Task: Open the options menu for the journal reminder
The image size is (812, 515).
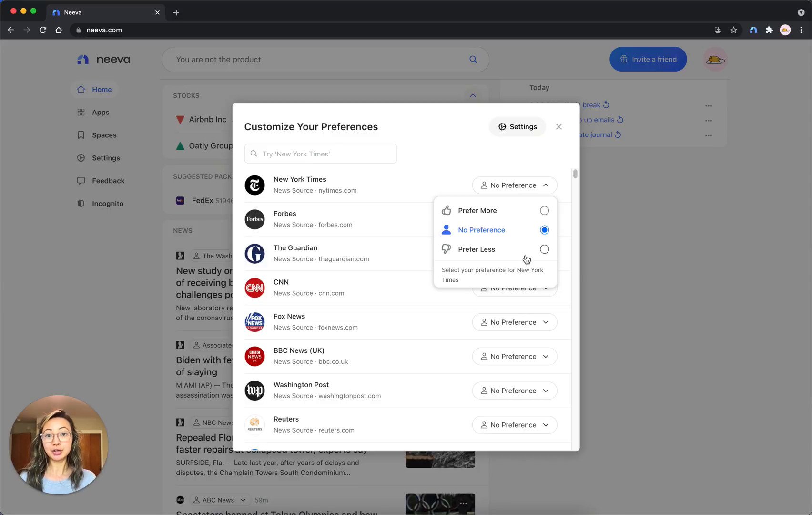Action: pyautogui.click(x=709, y=135)
